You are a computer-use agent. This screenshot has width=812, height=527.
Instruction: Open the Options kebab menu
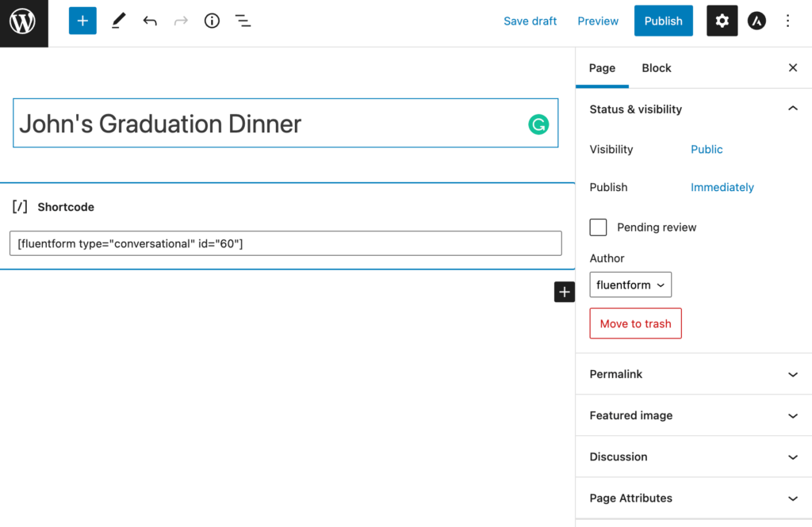click(787, 21)
